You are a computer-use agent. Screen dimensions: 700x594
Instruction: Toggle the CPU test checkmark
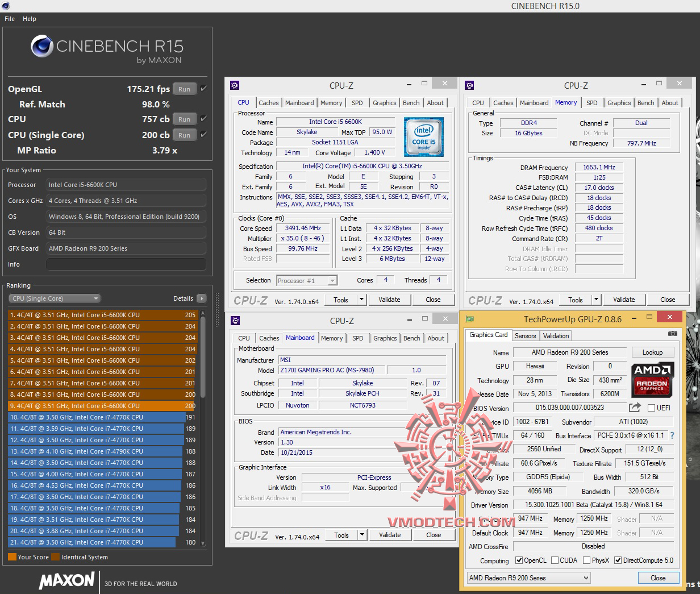pos(203,119)
